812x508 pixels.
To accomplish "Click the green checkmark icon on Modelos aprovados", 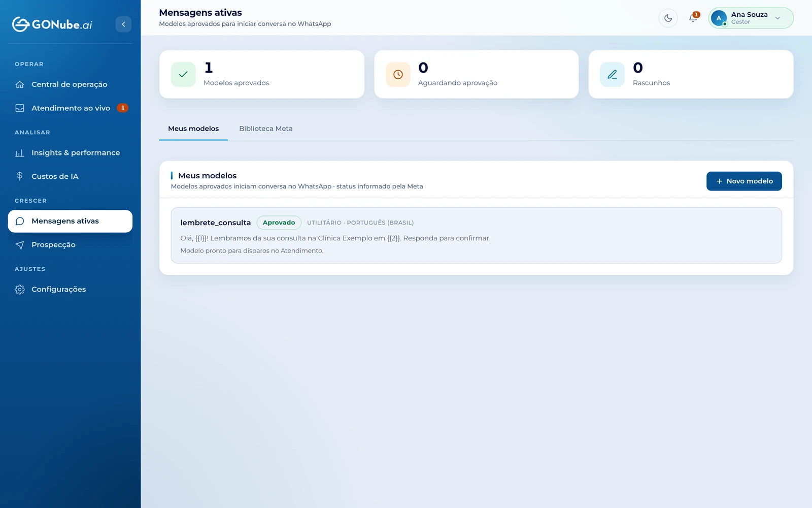I will tap(183, 74).
